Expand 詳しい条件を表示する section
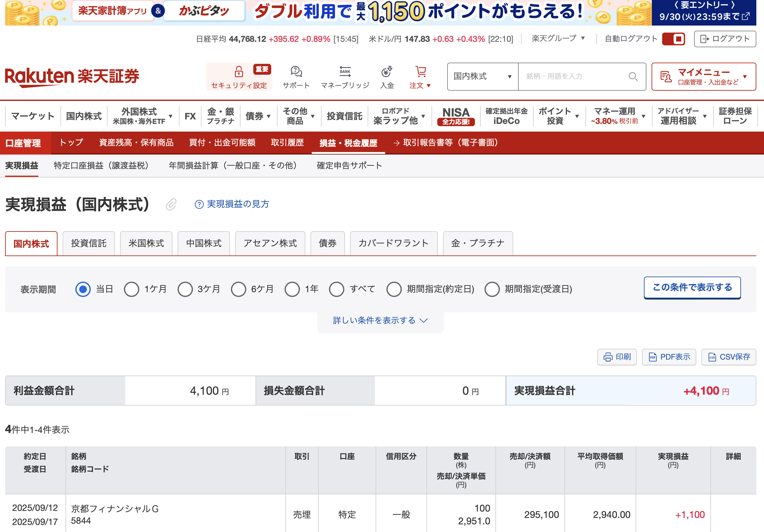 tap(380, 320)
